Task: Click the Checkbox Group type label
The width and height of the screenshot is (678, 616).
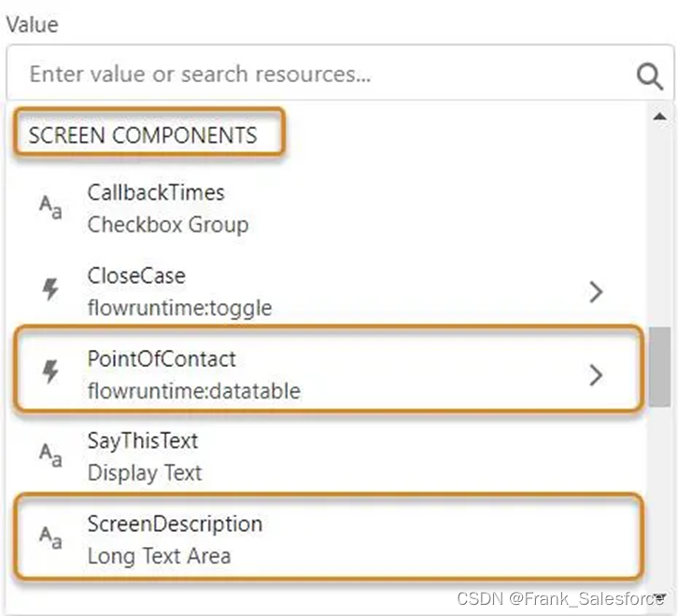Action: point(168,225)
